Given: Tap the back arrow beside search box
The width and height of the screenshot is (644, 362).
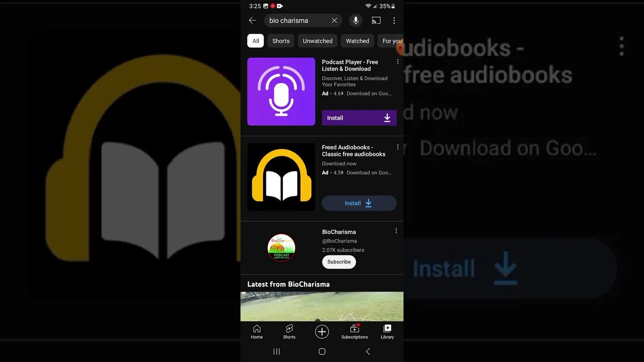Looking at the screenshot, I should [253, 21].
